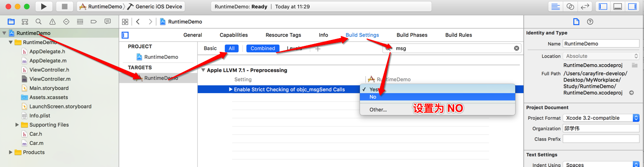Image resolution: width=644 pixels, height=167 pixels.
Task: Open the Breakpoint navigator icon
Action: click(x=94, y=22)
